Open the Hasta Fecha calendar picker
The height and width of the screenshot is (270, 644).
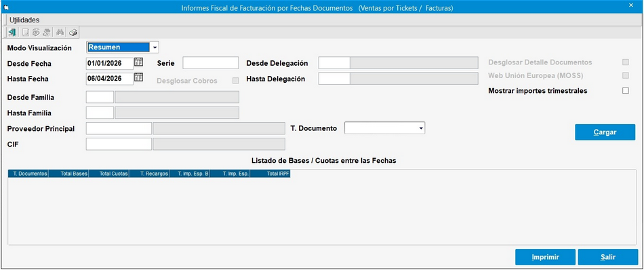[x=139, y=77]
